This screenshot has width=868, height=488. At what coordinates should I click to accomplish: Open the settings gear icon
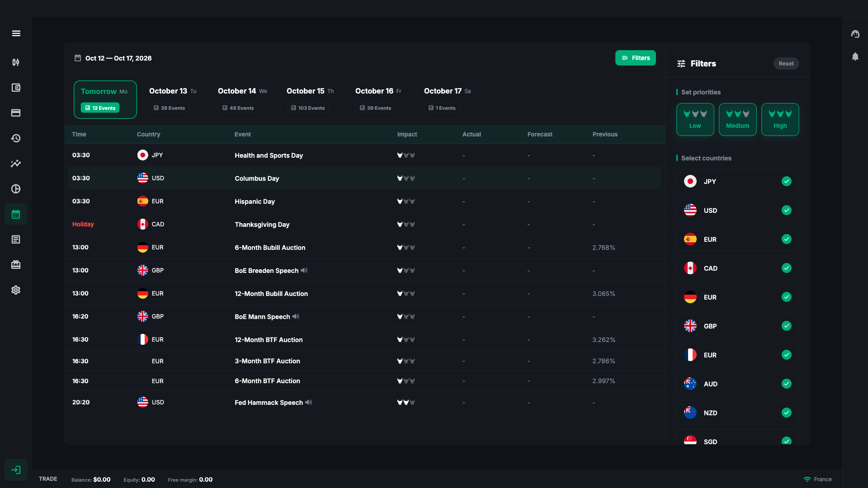click(16, 290)
